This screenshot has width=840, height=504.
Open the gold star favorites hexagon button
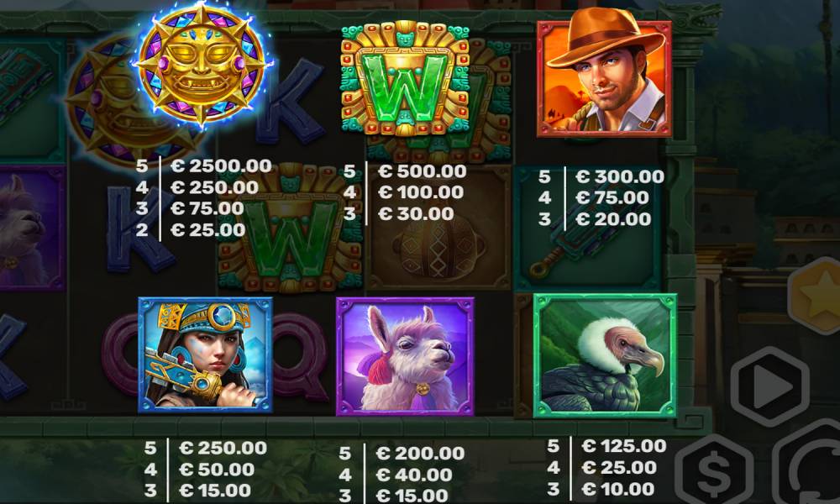[817, 296]
